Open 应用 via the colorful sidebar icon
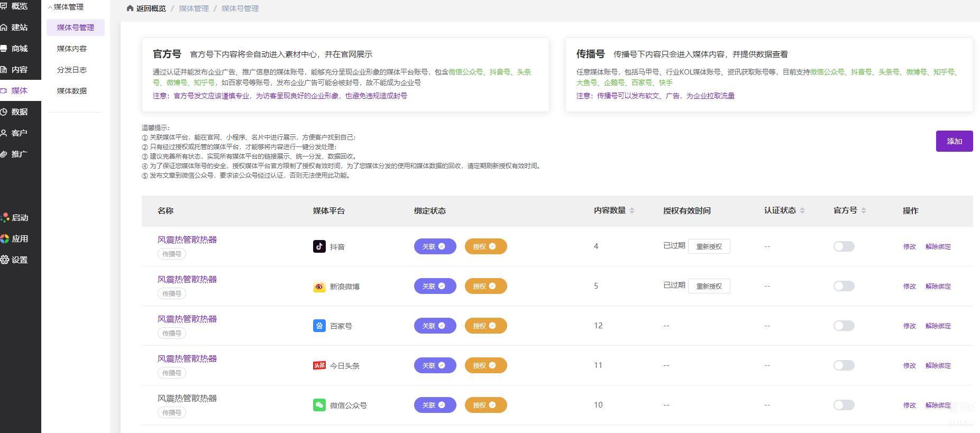The width and height of the screenshot is (980, 433). pyautogui.click(x=5, y=238)
